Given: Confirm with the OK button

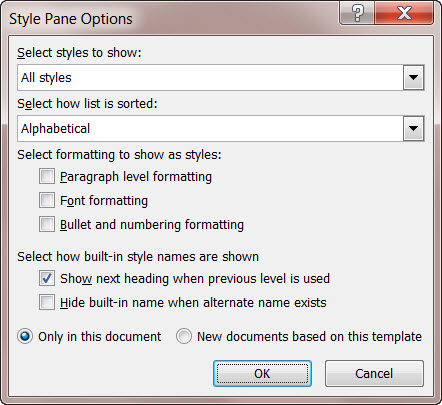Looking at the screenshot, I should click(x=262, y=373).
